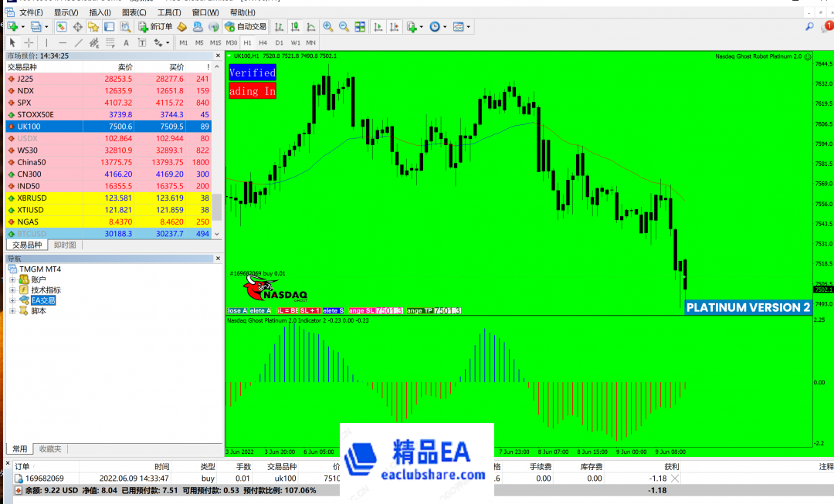The height and width of the screenshot is (504, 834).
Task: Click the periods clock icon
Action: pyautogui.click(x=435, y=26)
